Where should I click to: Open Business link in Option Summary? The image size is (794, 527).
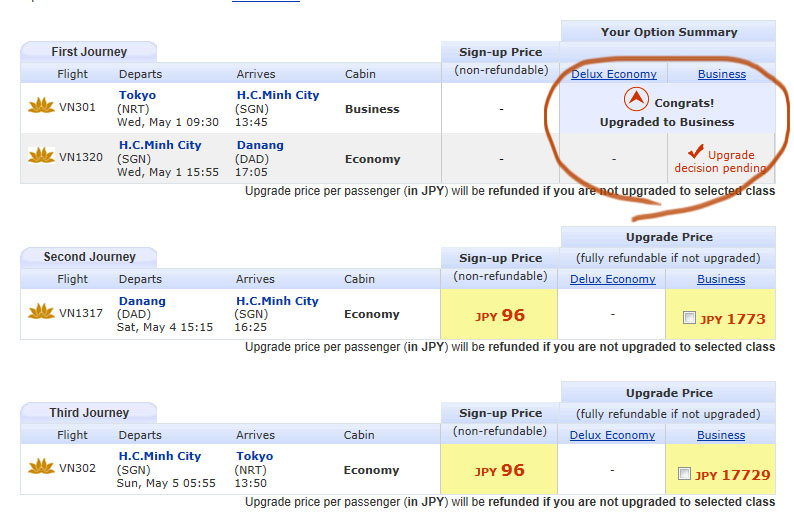coord(722,74)
